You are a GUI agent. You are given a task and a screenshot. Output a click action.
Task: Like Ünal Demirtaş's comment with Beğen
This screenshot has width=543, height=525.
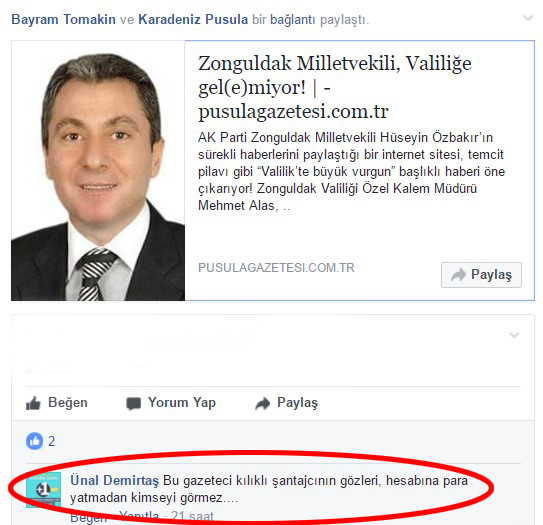point(89,518)
